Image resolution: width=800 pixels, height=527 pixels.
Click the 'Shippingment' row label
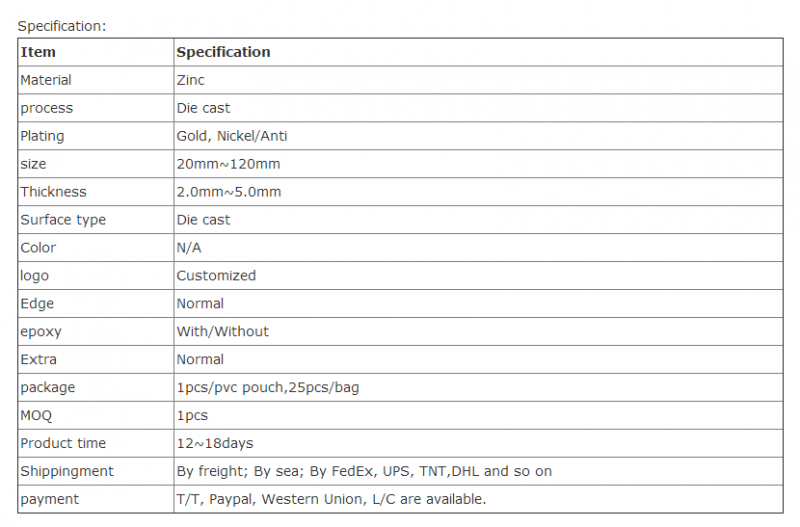67,471
